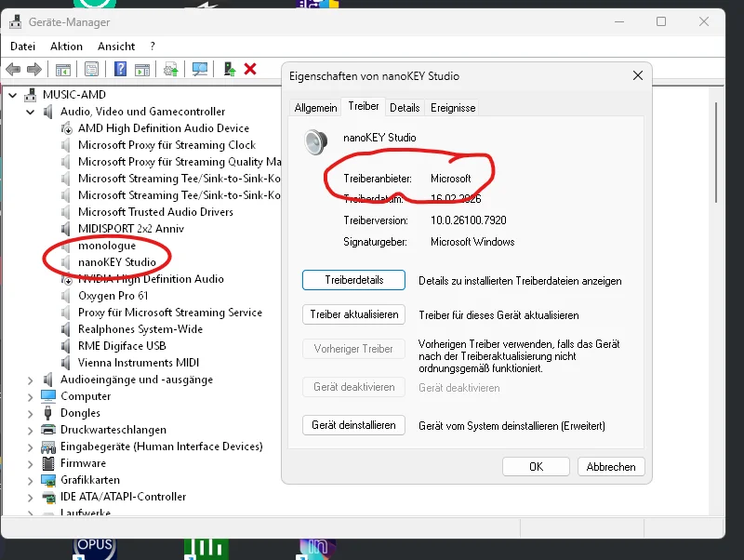
Task: Click the computer icon beside MUSIC-AMD
Action: click(31, 95)
